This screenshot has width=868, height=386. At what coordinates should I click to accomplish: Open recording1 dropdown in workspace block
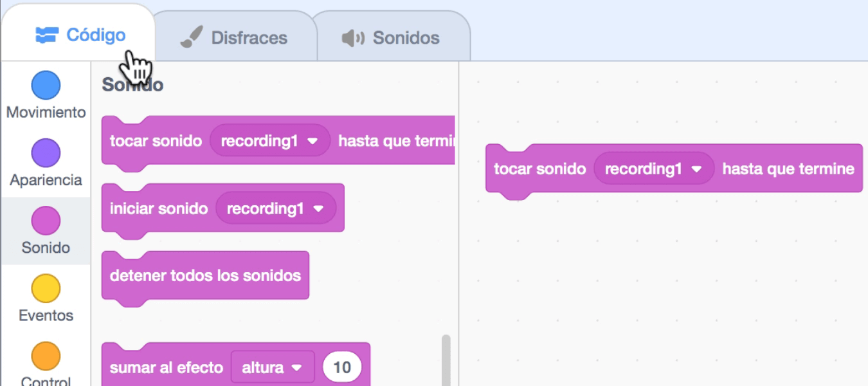point(696,169)
